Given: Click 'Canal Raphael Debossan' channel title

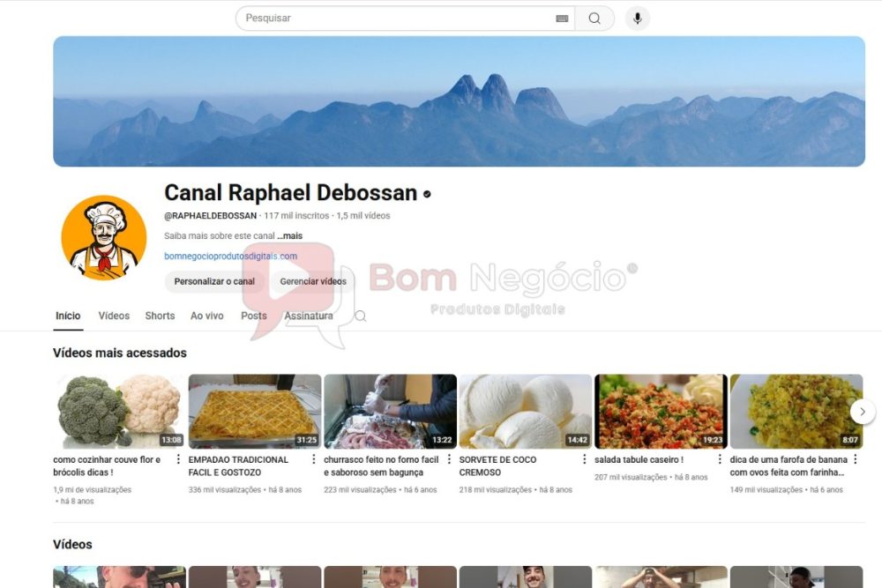Looking at the screenshot, I should pyautogui.click(x=291, y=193).
